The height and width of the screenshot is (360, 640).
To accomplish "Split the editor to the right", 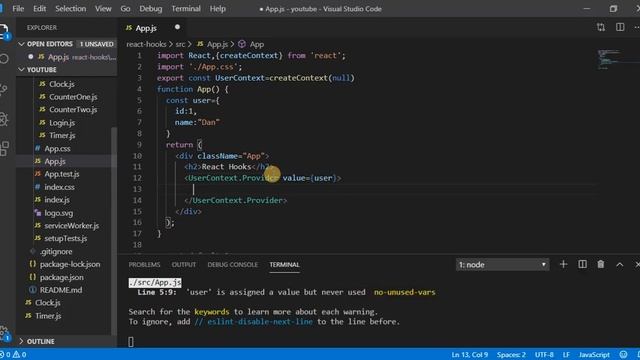I will tap(620, 27).
